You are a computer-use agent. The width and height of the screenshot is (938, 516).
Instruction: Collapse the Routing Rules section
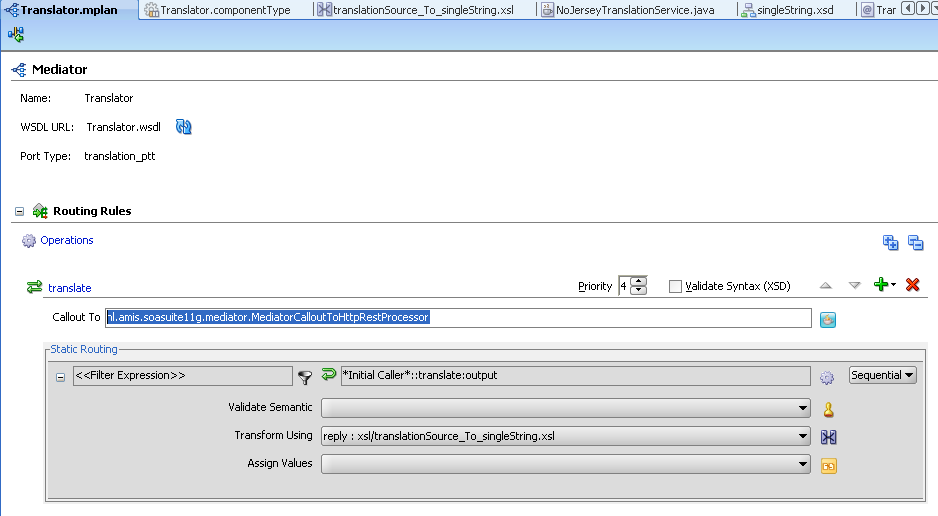[x=20, y=212]
